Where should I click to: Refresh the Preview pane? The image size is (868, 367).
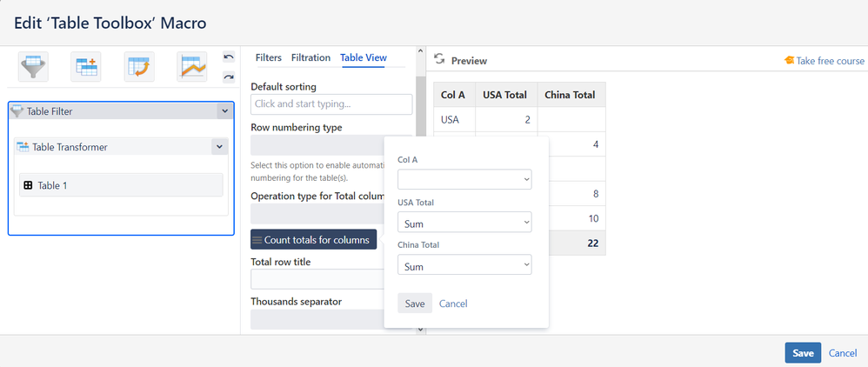[439, 59]
